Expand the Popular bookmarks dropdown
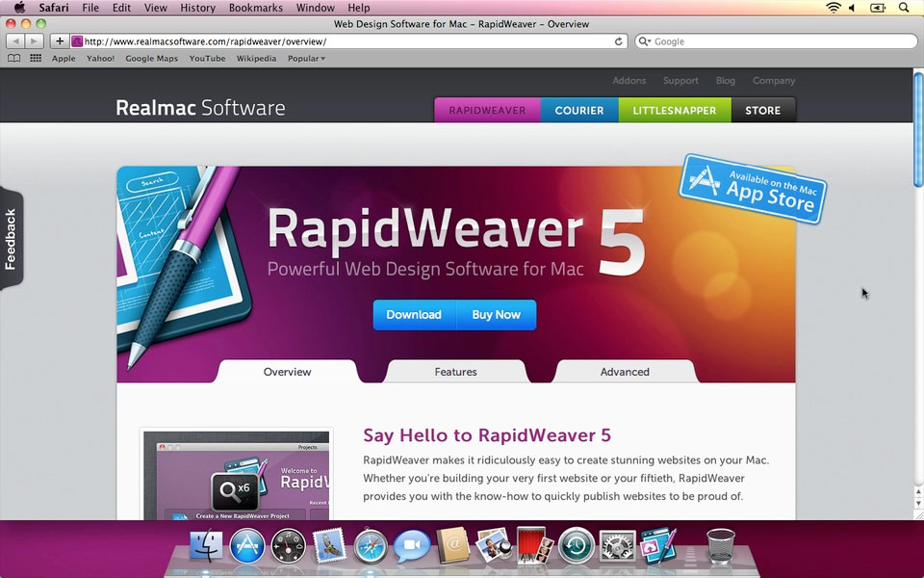The height and width of the screenshot is (578, 924). pos(306,59)
